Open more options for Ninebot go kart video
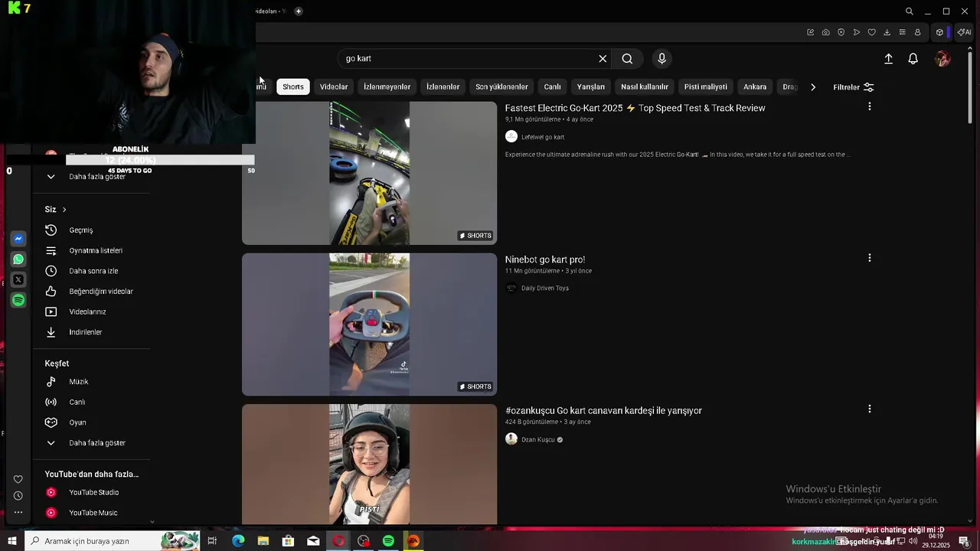This screenshot has height=551, width=980. click(869, 258)
